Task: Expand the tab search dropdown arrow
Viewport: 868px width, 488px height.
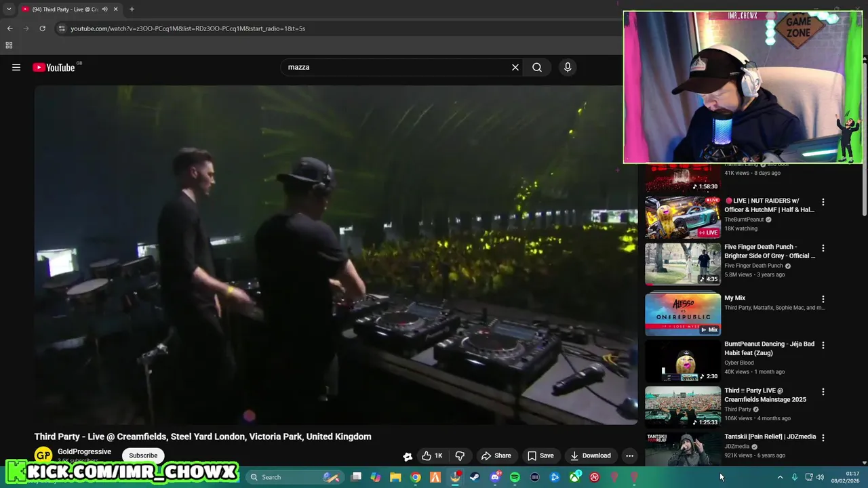Action: [9, 9]
